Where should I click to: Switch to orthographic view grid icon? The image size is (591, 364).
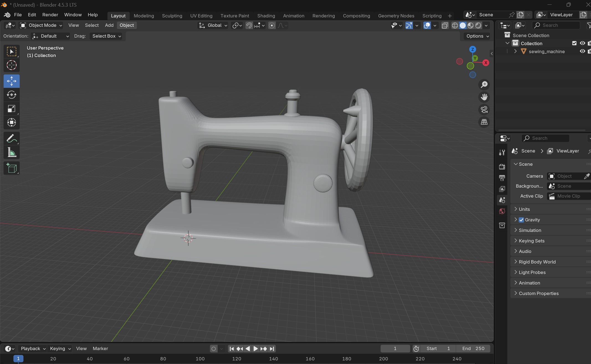(x=484, y=122)
